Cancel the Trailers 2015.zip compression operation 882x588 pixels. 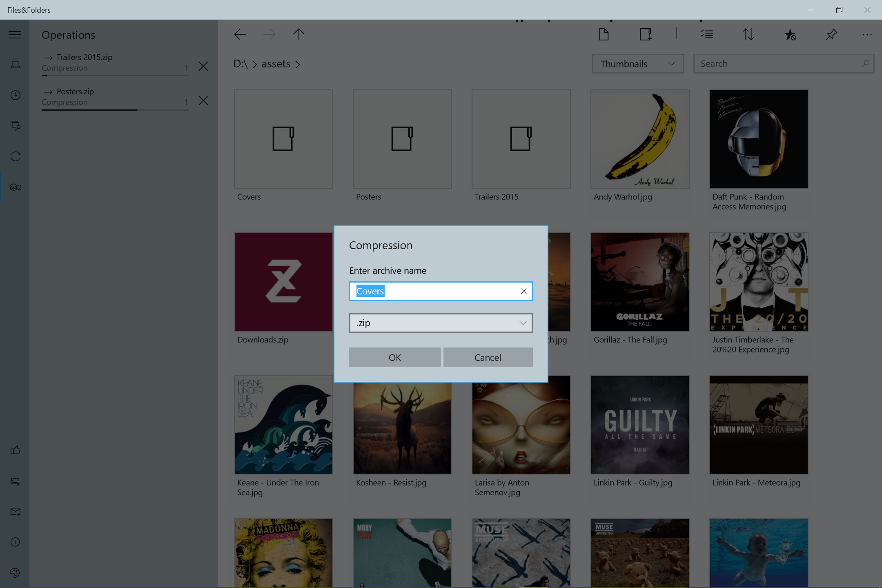click(x=203, y=66)
